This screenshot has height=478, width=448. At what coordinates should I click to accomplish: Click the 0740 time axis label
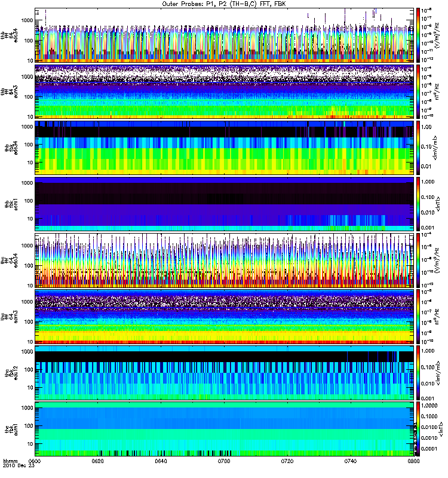[x=350, y=461]
